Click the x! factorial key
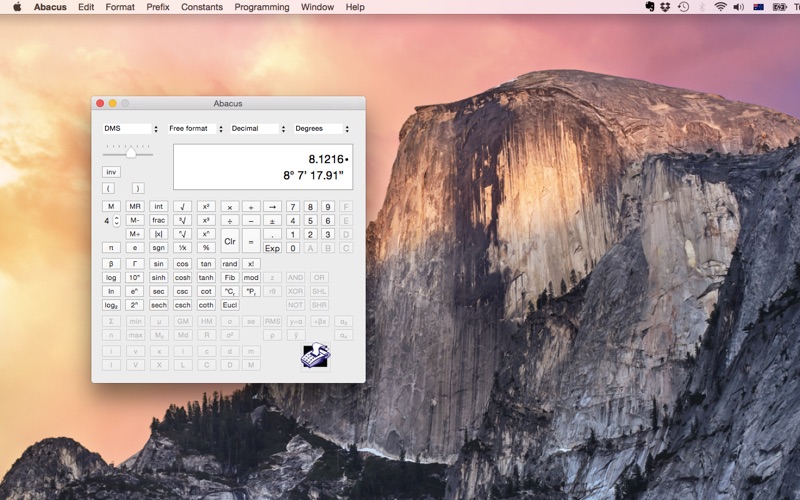The height and width of the screenshot is (500, 800). [251, 264]
